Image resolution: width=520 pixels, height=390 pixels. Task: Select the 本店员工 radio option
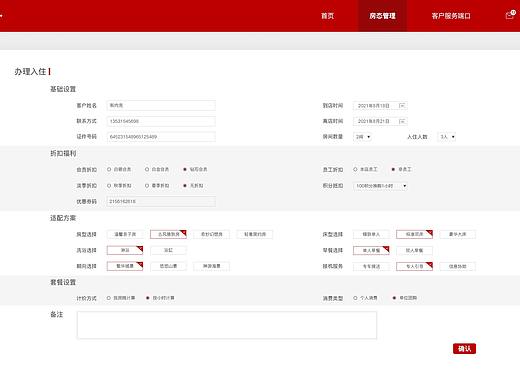pos(365,169)
